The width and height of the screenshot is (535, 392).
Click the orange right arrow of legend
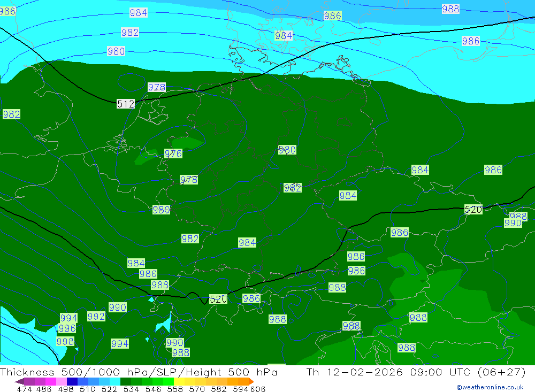click(251, 381)
